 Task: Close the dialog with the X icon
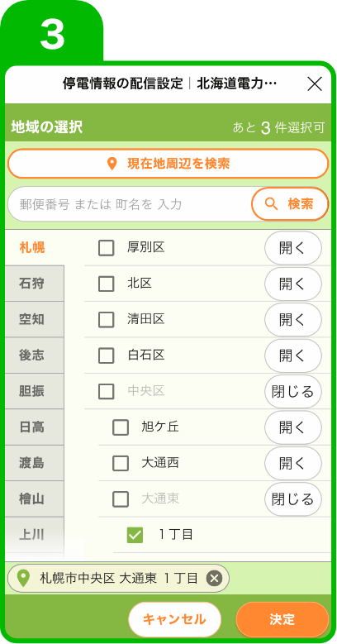pos(315,84)
